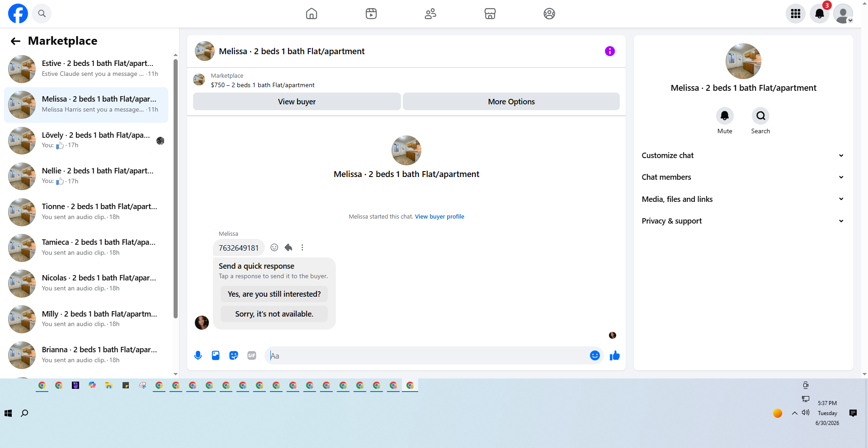
Task: Select the Melissa Harris conversation
Action: [x=86, y=105]
